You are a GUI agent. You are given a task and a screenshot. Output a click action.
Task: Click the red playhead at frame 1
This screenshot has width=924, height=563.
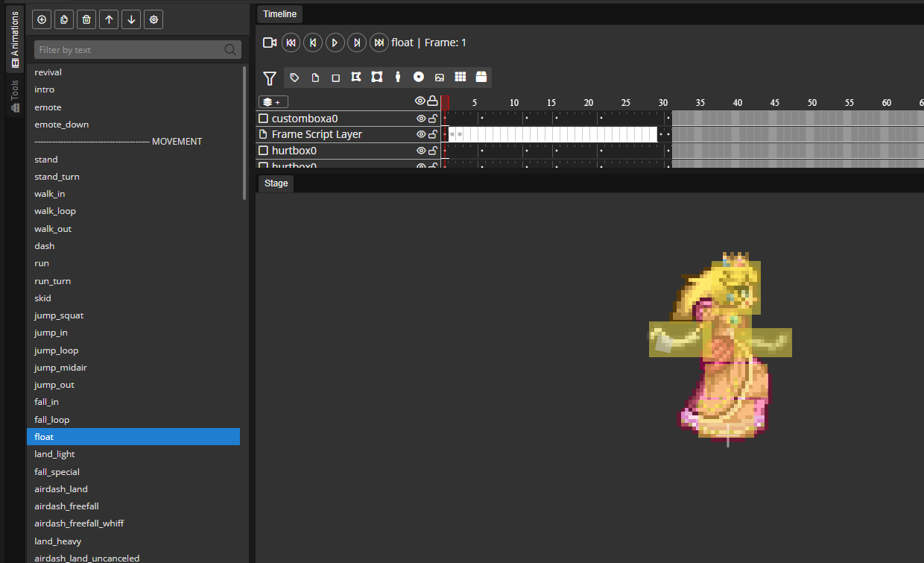[x=445, y=102]
